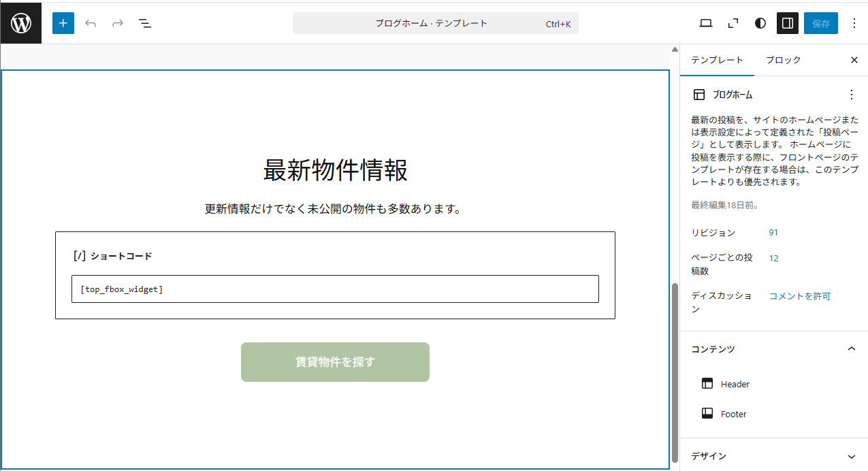Click the WordPress logo icon
The width and height of the screenshot is (868, 471).
[20, 23]
